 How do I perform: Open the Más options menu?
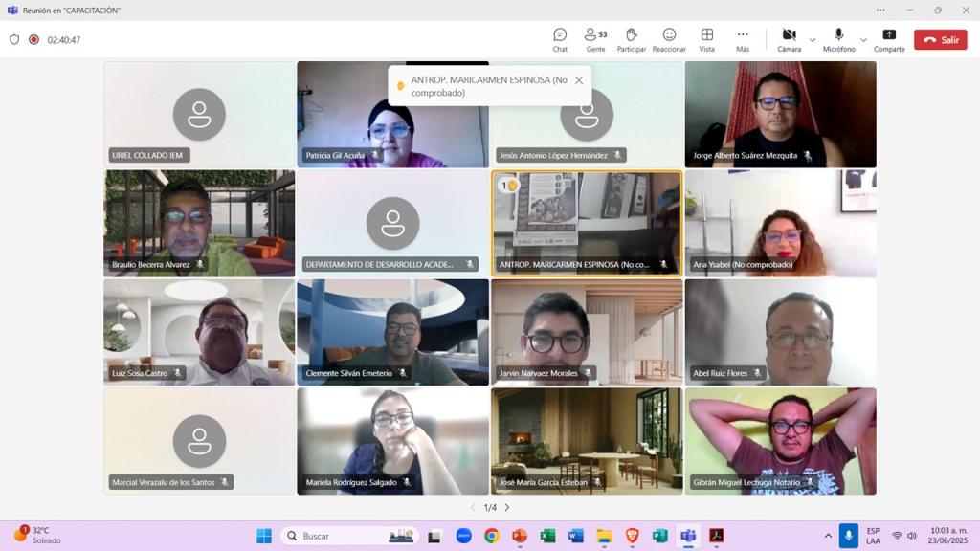point(743,39)
